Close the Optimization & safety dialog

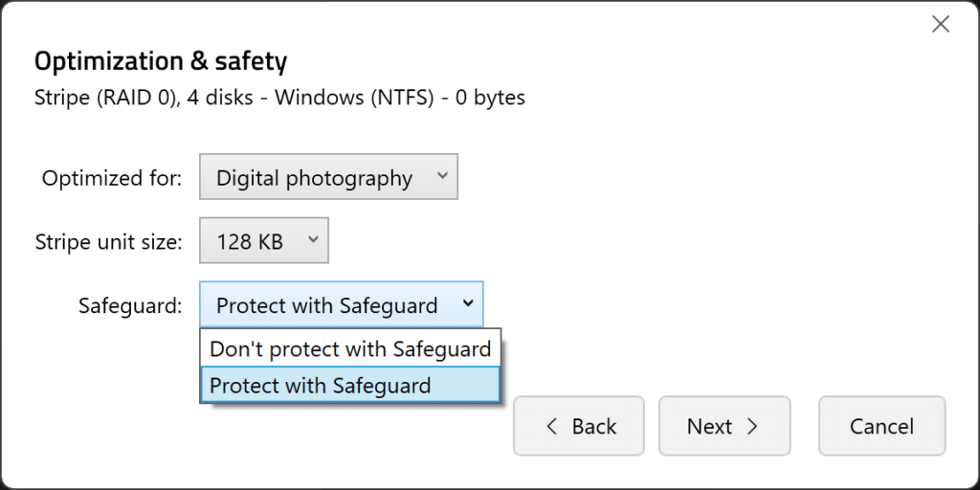point(940,24)
